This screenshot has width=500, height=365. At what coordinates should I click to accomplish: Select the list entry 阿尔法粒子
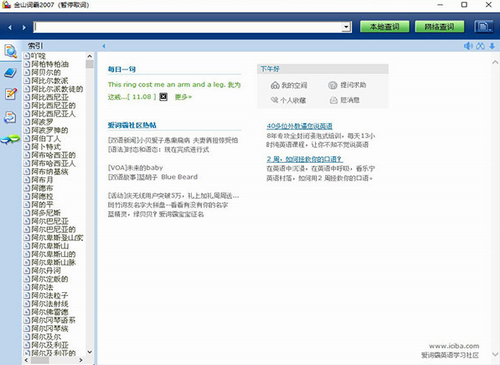pos(50,296)
